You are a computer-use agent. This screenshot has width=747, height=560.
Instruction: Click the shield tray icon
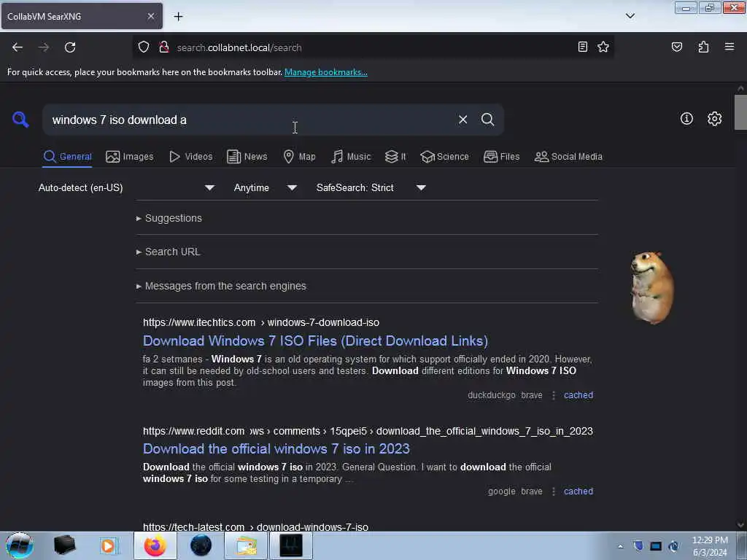click(638, 546)
